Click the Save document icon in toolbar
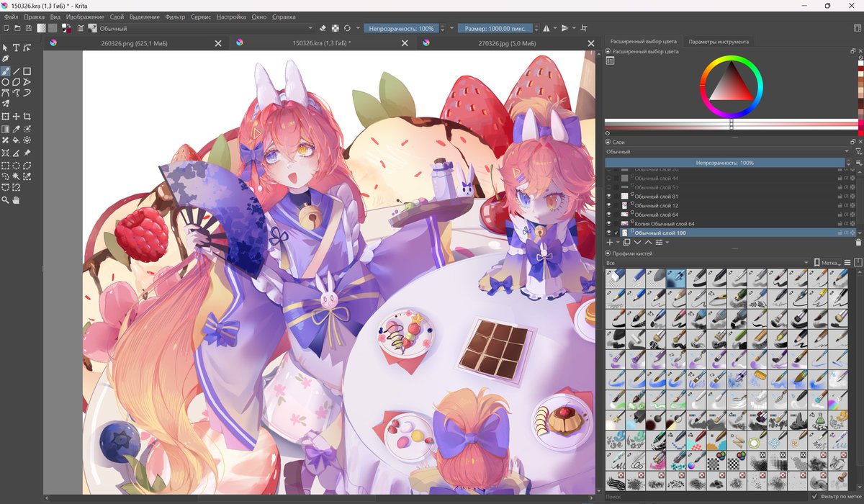 coord(27,29)
